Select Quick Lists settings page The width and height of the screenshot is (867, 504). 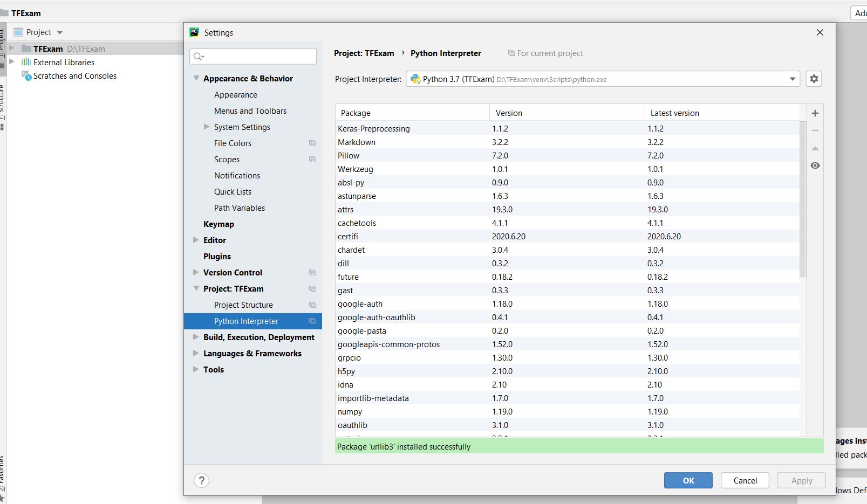pos(233,191)
